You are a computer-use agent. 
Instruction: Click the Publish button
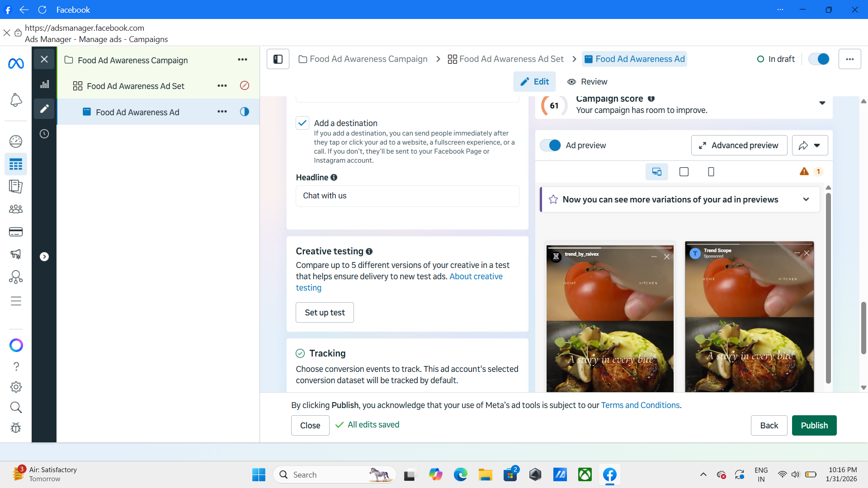814,425
